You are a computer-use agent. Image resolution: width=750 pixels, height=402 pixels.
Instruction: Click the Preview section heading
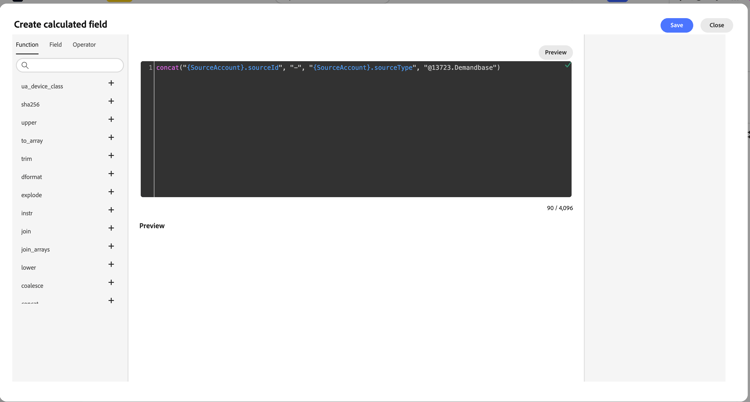point(152,226)
